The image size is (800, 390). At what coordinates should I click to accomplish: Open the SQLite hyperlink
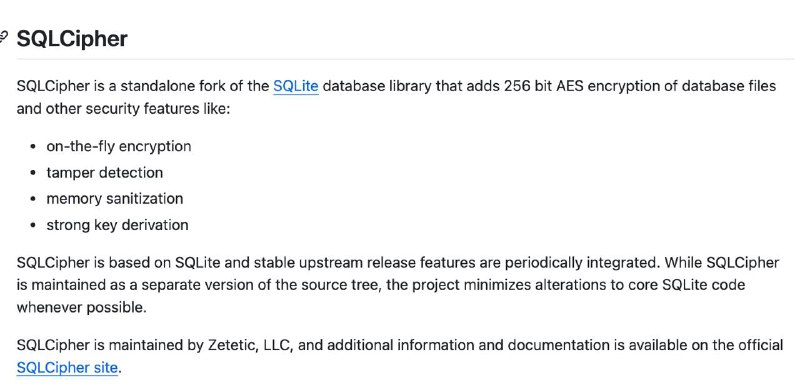295,86
